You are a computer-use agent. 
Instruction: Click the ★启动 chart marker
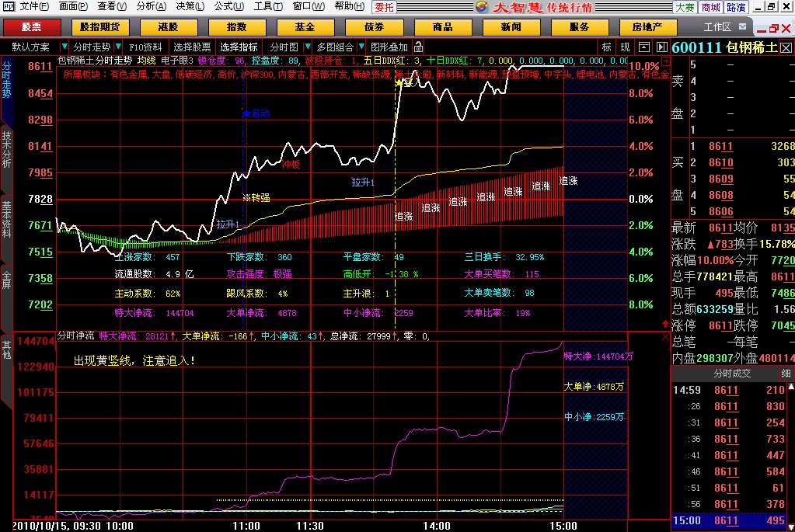pyautogui.click(x=256, y=113)
